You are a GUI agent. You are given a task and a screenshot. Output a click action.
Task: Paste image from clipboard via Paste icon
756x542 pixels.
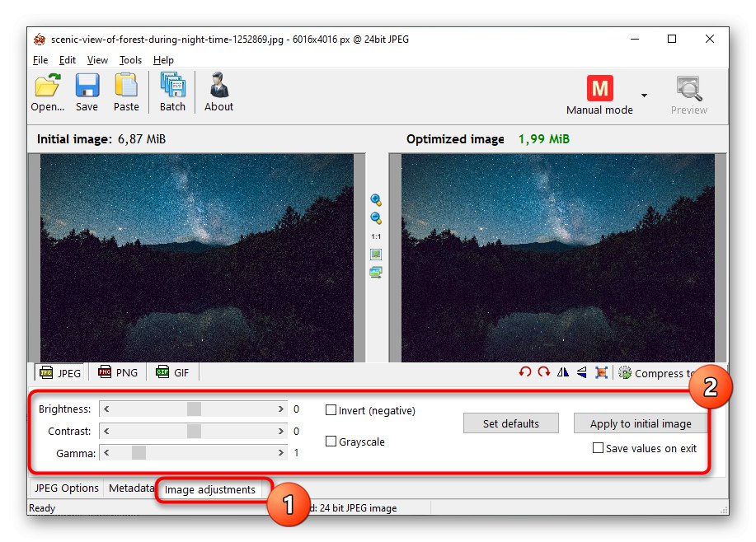pos(126,92)
